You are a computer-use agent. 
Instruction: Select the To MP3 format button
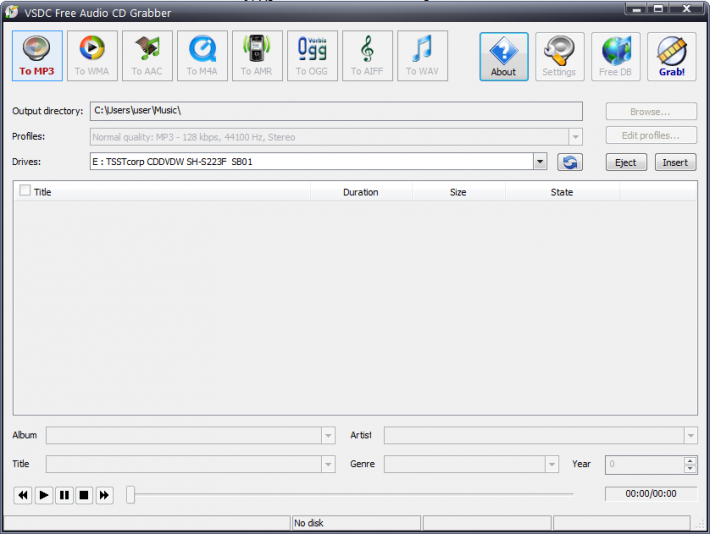(x=37, y=56)
